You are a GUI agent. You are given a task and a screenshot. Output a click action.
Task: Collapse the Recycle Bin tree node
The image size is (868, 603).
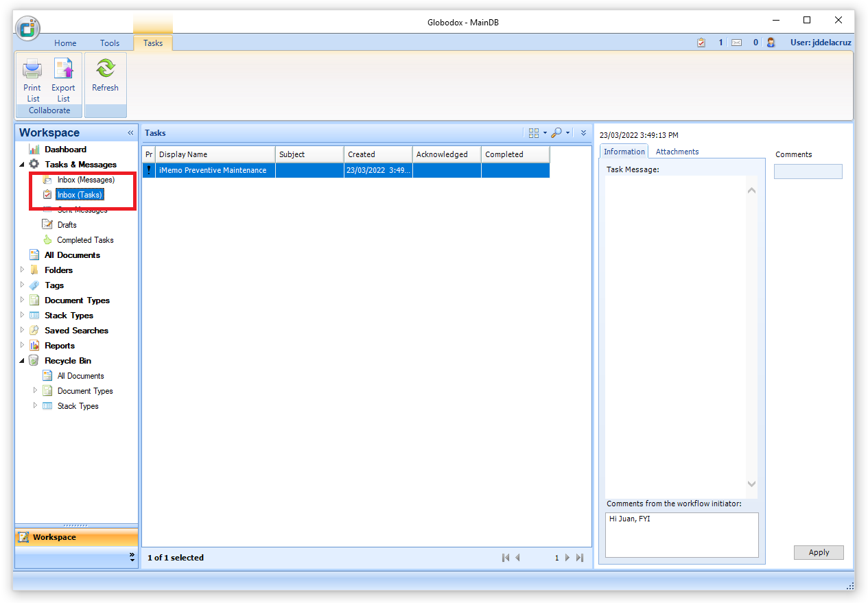[21, 361]
